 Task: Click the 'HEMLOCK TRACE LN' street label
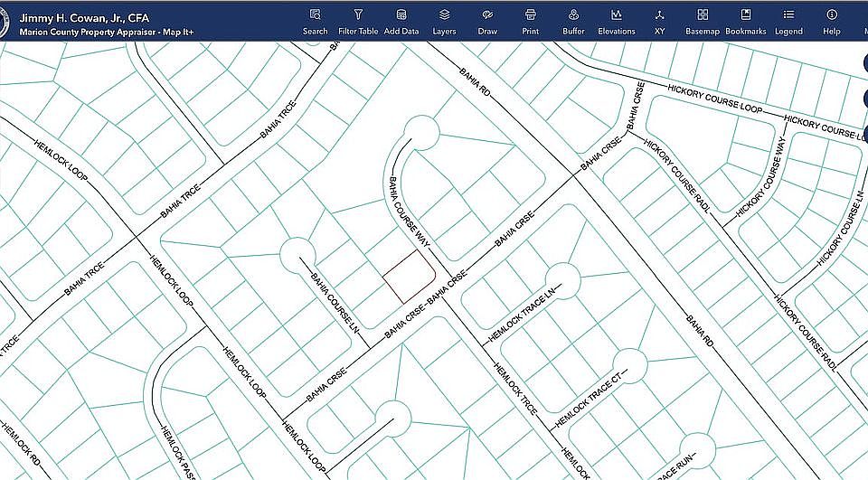(x=522, y=315)
